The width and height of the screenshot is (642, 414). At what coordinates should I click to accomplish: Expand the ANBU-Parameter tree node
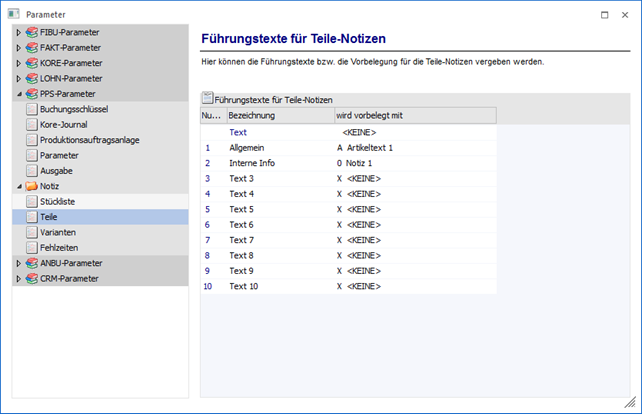18,263
